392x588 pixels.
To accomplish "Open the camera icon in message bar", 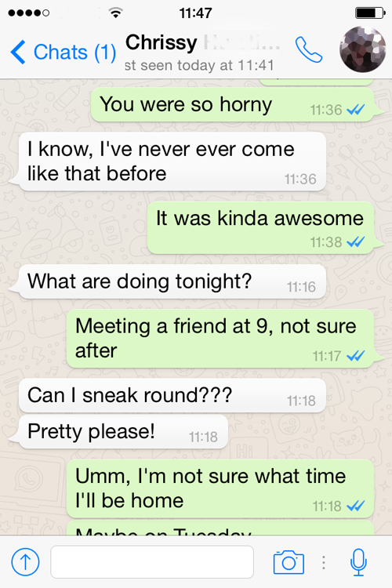I will point(289,562).
